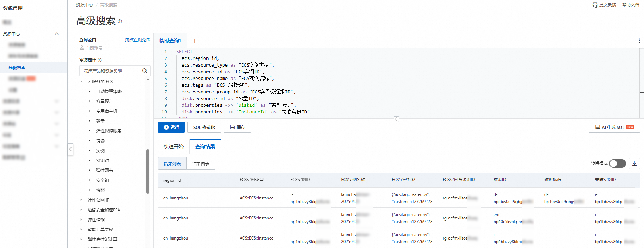Expand the 安全组 tree node
The height and width of the screenshot is (248, 644).
(89, 180)
